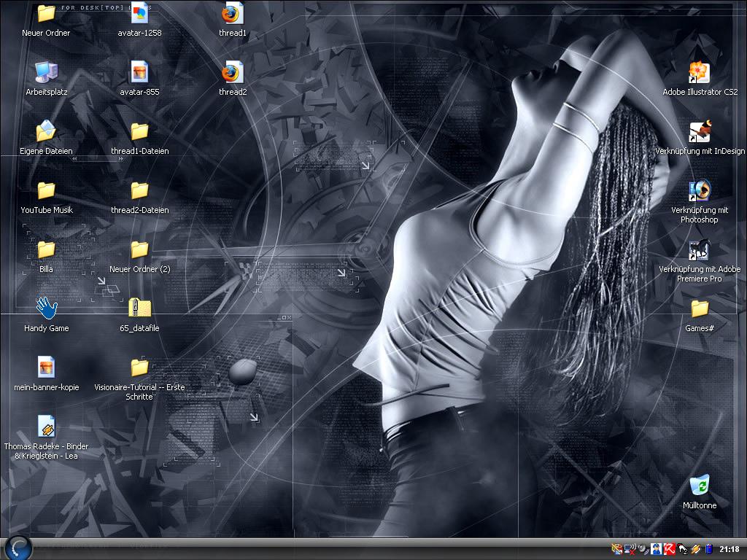
Task: Click the Mülltonne recycle bin icon
Action: point(699,486)
